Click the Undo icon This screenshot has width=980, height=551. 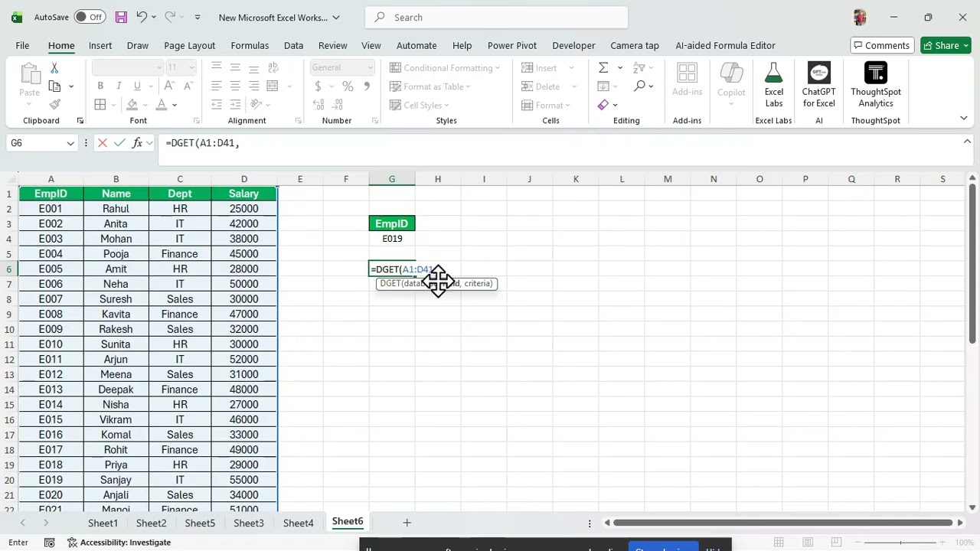pyautogui.click(x=142, y=17)
